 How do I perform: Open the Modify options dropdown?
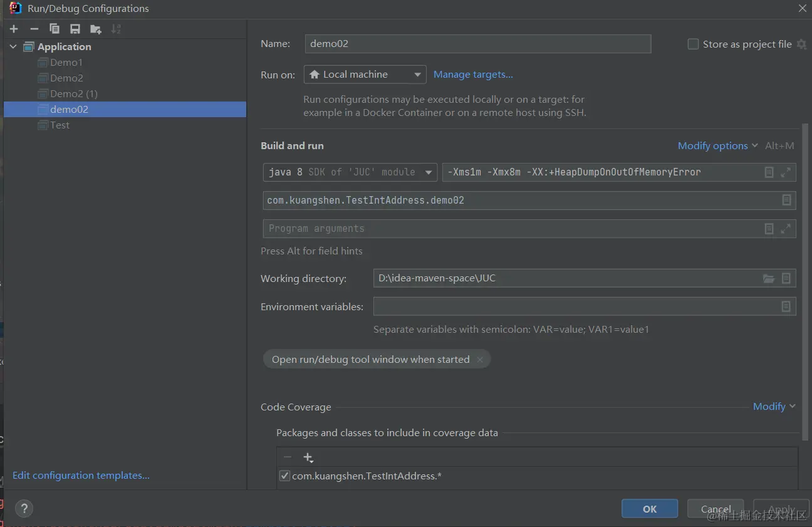tap(718, 145)
